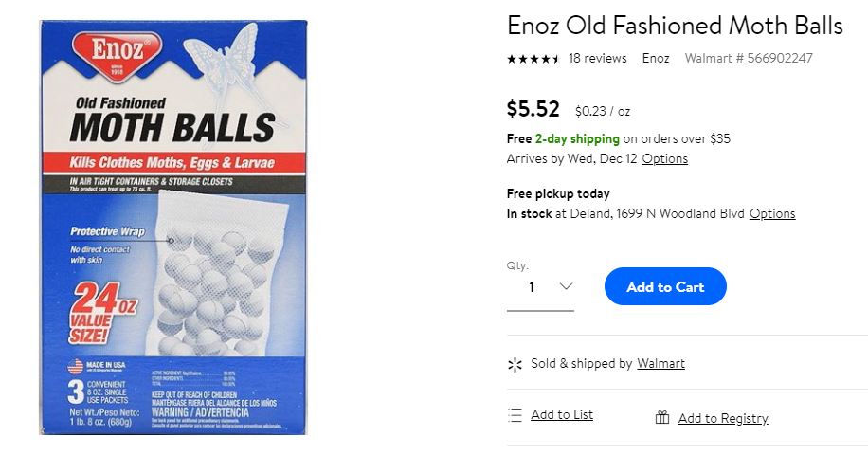
Task: Click Options next to Deland store pickup
Action: 772,213
